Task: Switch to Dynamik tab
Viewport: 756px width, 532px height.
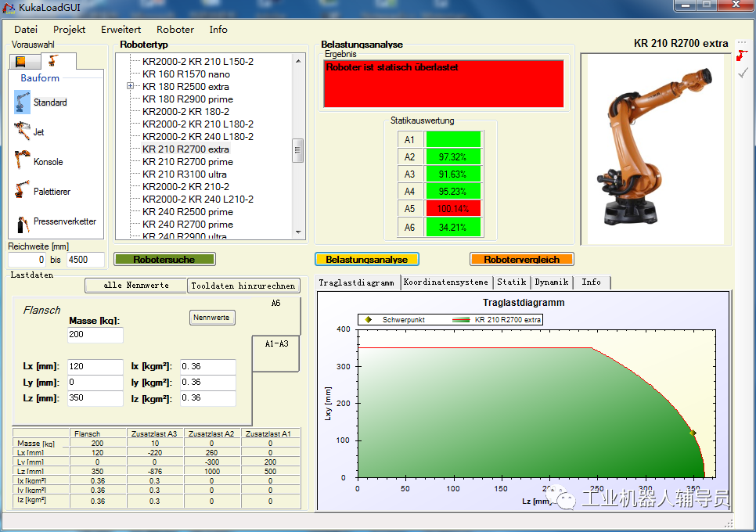Action: click(x=552, y=282)
